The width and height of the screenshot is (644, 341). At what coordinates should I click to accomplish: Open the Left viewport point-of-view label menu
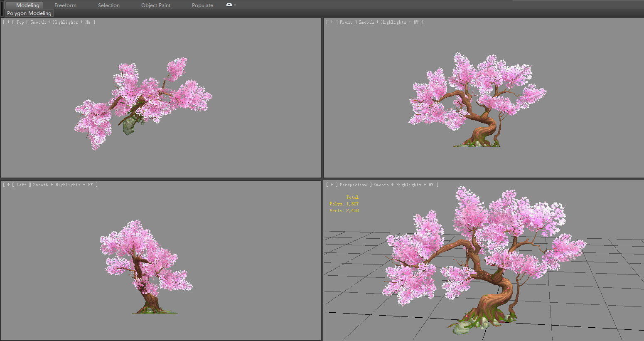(21, 185)
